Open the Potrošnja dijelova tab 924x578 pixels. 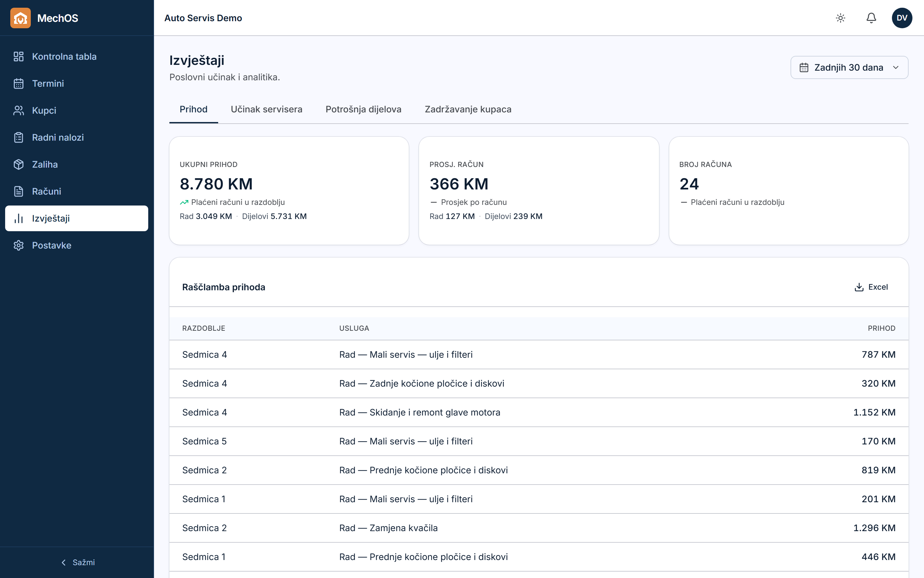click(363, 109)
